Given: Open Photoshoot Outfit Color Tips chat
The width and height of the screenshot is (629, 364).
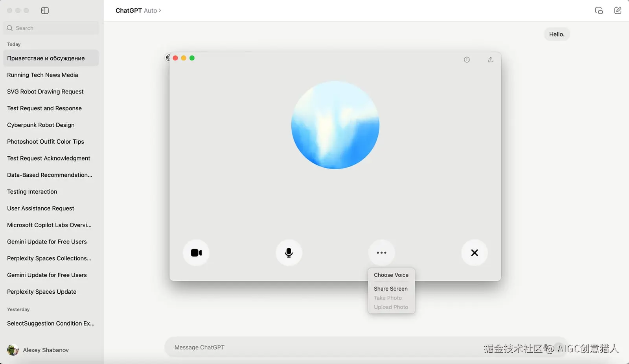Looking at the screenshot, I should pos(51,142).
